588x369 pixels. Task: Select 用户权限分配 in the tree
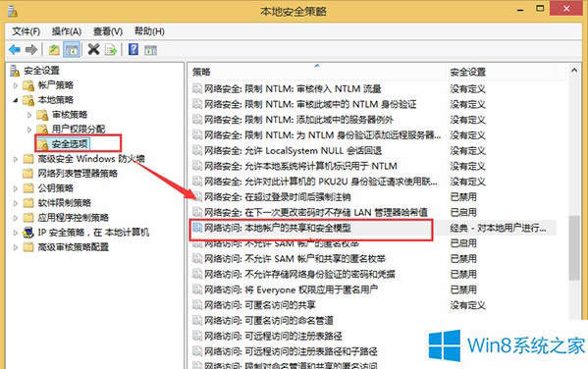[x=79, y=129]
